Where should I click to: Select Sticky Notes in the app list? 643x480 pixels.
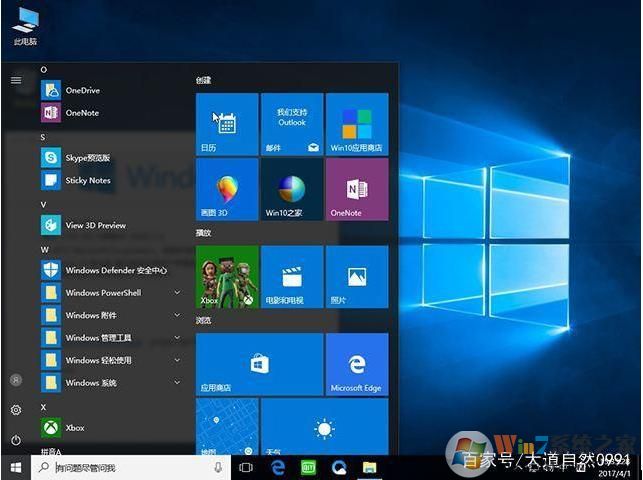pos(87,180)
